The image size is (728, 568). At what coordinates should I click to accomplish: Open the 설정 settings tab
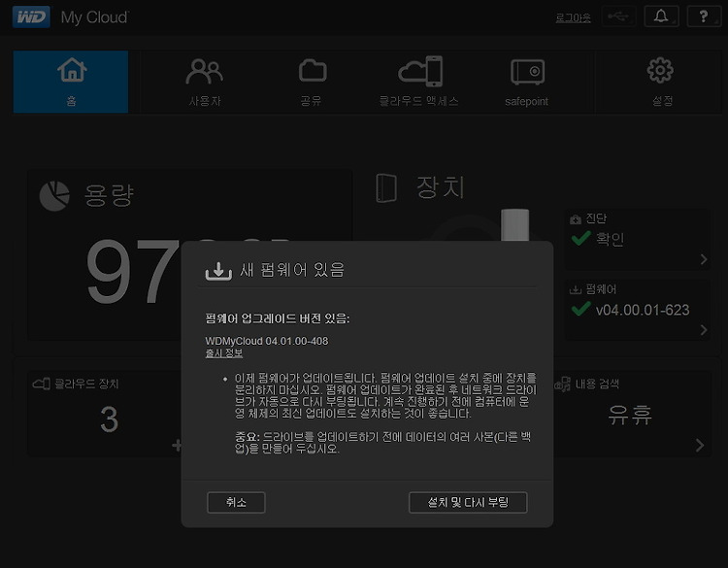(x=661, y=82)
